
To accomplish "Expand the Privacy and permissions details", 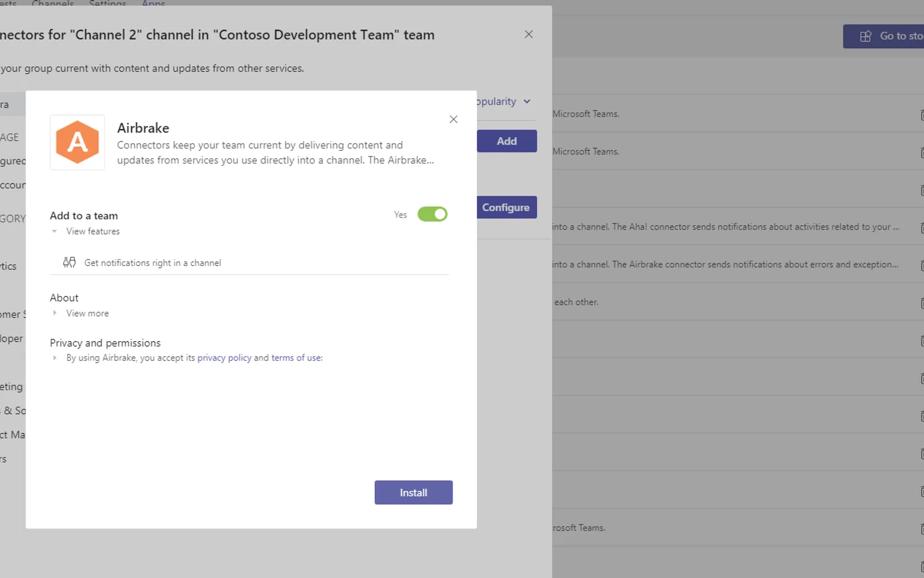I will [54, 358].
